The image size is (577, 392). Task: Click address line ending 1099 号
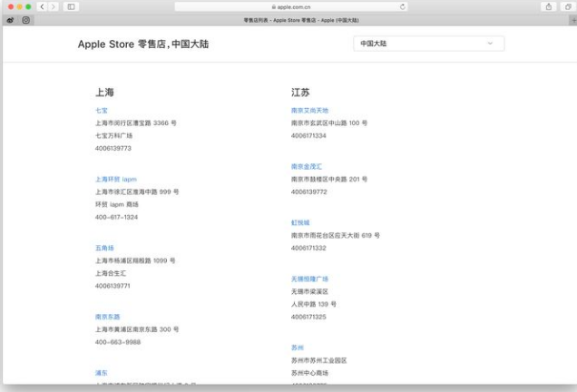pos(135,260)
